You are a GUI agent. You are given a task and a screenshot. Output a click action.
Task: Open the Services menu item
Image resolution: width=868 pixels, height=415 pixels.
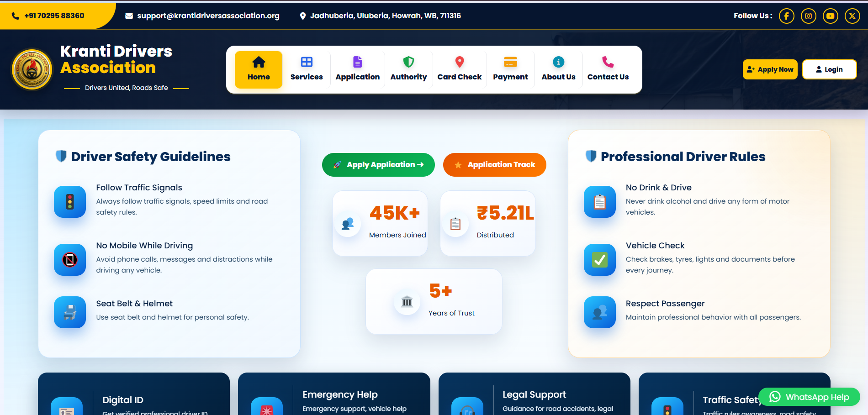(x=307, y=69)
